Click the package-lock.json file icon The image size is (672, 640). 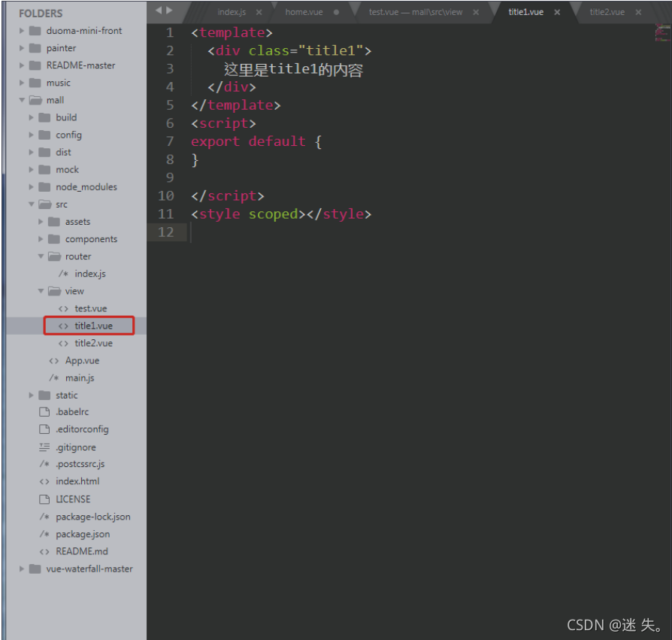click(x=44, y=517)
